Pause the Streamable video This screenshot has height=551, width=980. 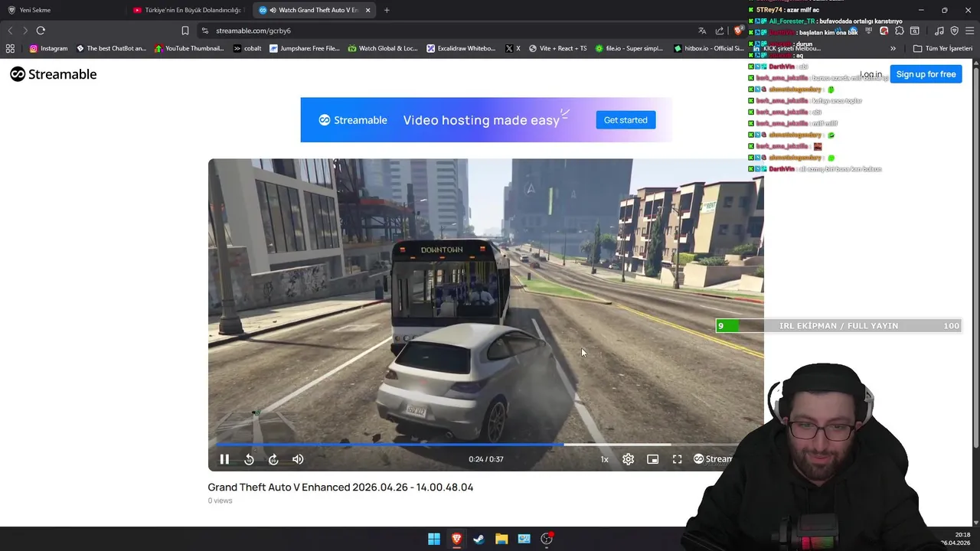[x=224, y=459]
